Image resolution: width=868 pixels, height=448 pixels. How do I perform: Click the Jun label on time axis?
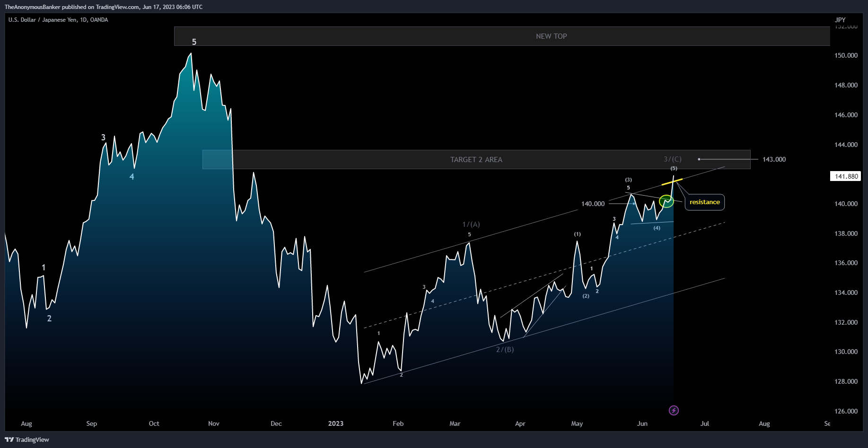pos(642,423)
